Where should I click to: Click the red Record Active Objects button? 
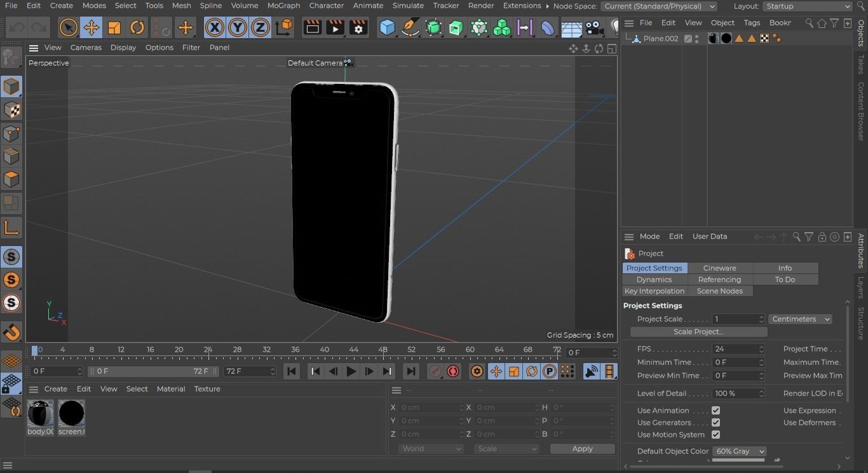coord(453,371)
